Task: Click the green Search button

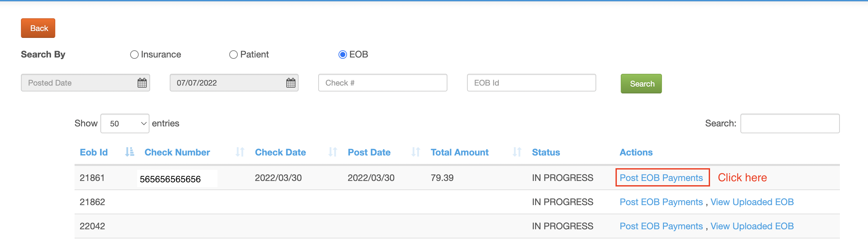Action: 641,84
